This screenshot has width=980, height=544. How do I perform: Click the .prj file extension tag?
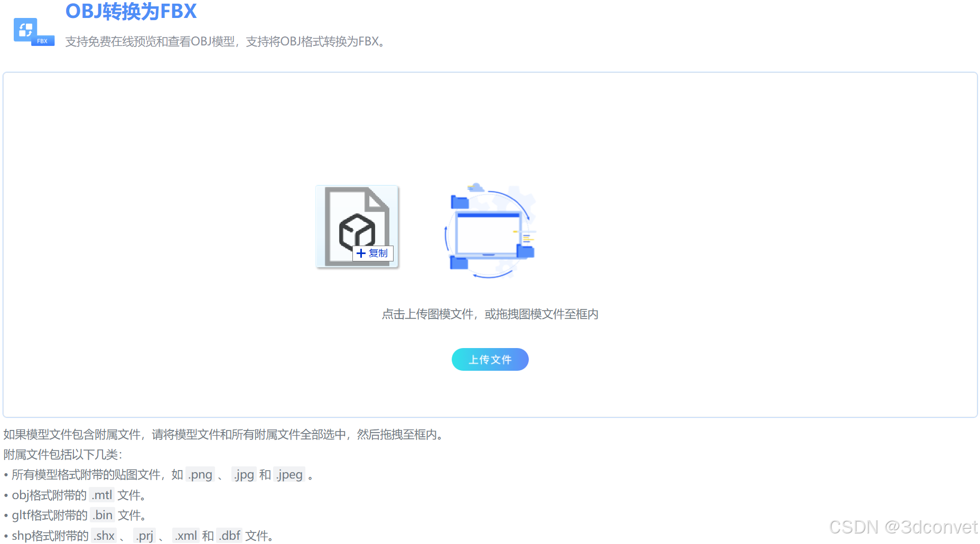point(144,536)
